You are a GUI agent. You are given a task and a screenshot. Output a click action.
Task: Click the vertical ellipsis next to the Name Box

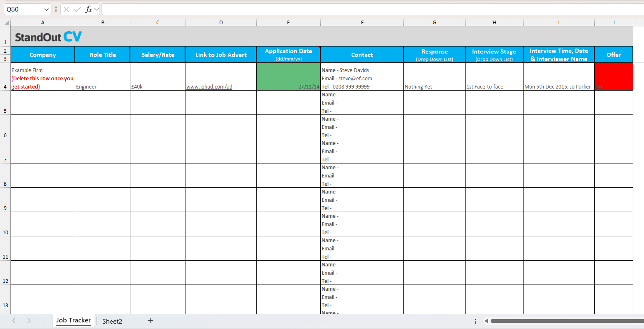(56, 9)
